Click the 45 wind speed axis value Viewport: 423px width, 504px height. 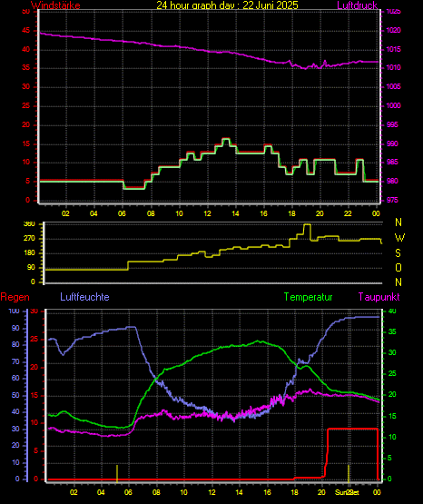25,31
